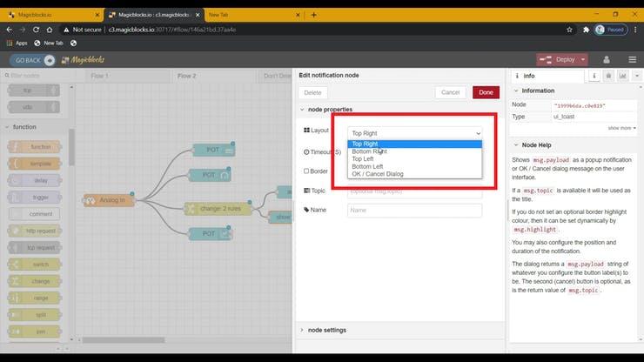Click the info 'i' sidebar tab icon

coord(594,76)
